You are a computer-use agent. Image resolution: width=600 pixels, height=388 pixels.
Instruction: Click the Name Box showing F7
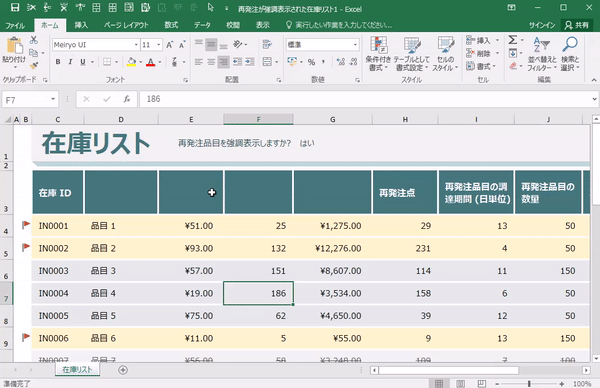click(x=30, y=99)
